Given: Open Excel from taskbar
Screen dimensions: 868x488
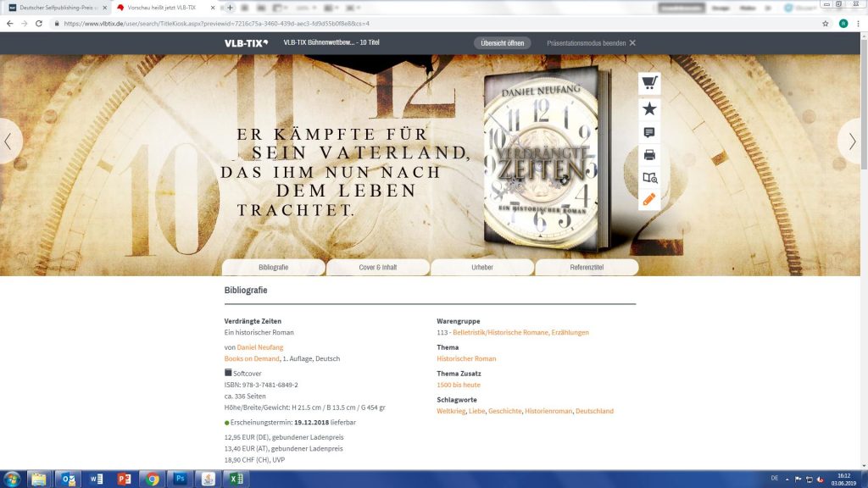Looking at the screenshot, I should point(236,480).
